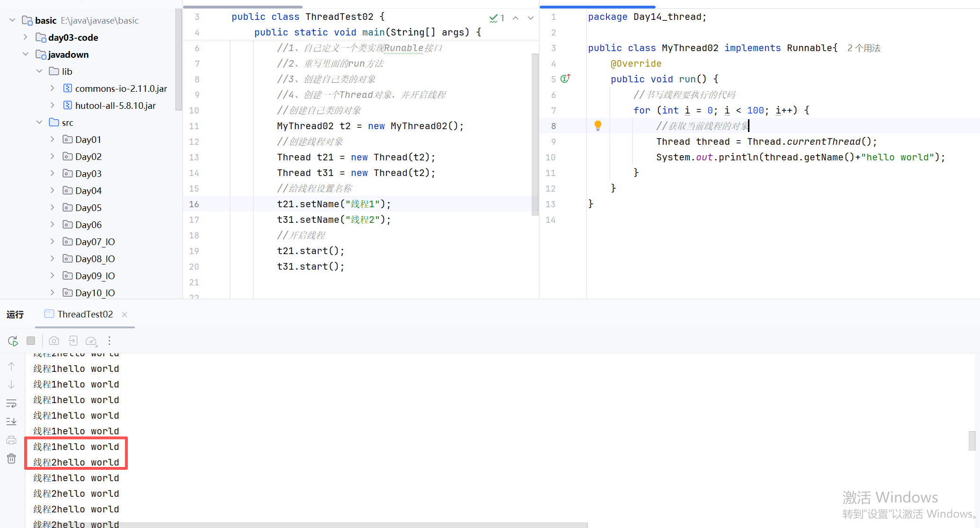Viewport: 980px width, 528px height.
Task: Click the left editor vertical scrollbar
Action: tap(535, 134)
